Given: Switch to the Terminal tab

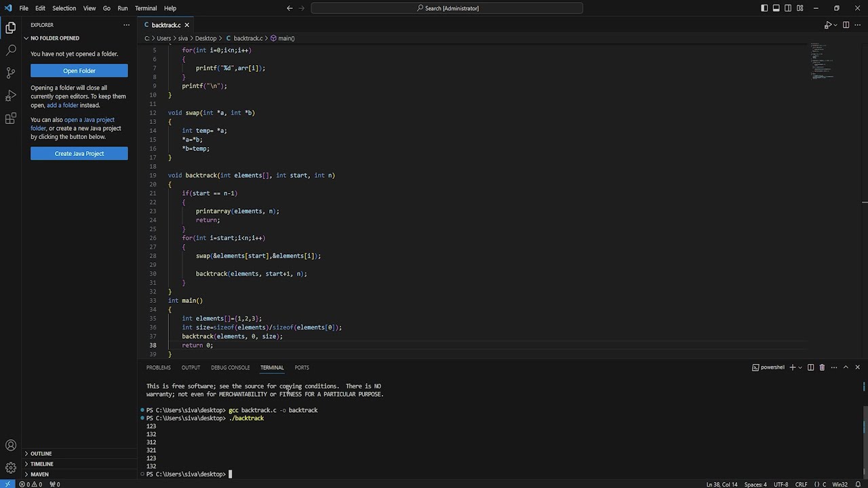Looking at the screenshot, I should [272, 367].
